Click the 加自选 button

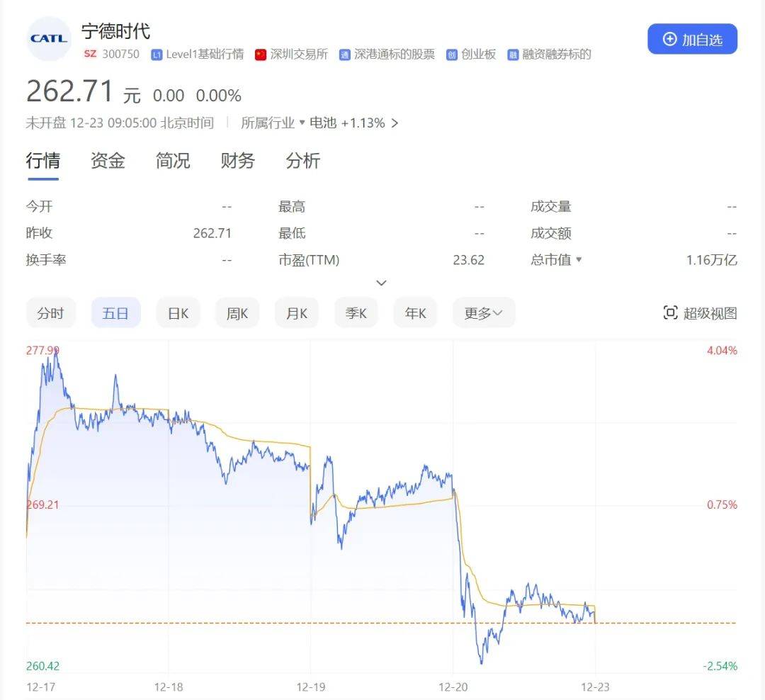pyautogui.click(x=692, y=40)
